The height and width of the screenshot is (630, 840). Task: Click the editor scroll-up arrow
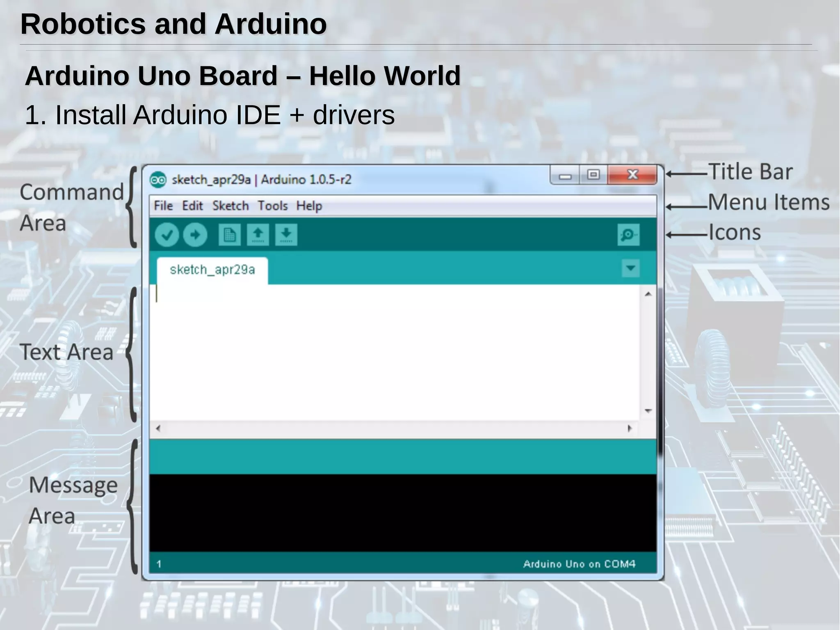click(648, 294)
